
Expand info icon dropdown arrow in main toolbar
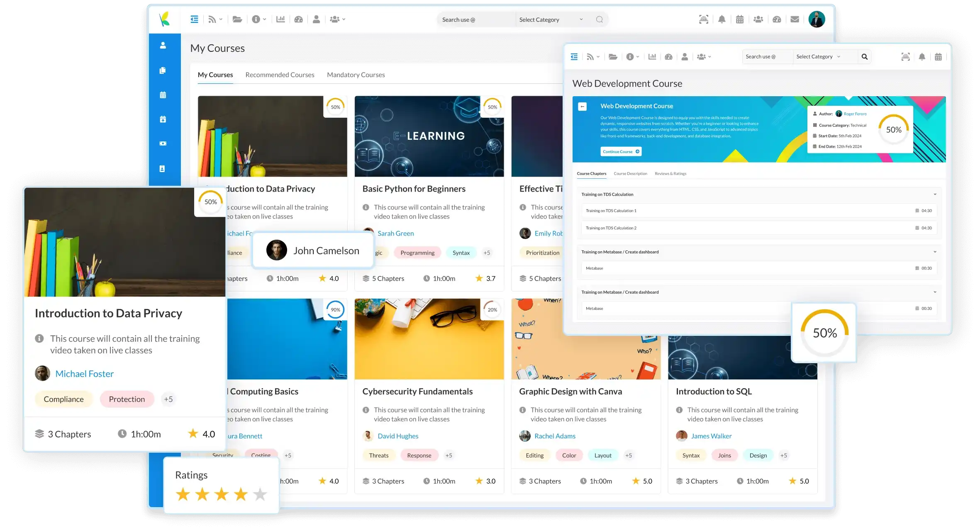[265, 19]
